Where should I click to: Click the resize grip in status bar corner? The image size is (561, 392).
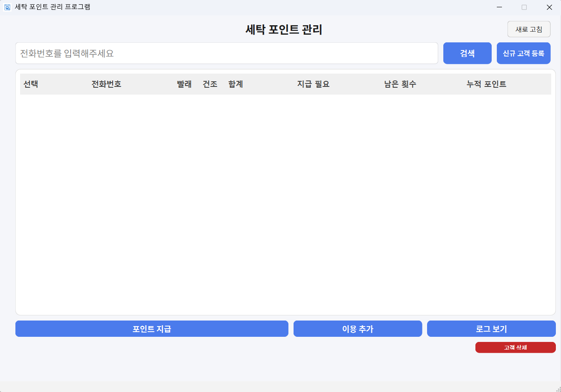(x=558, y=389)
